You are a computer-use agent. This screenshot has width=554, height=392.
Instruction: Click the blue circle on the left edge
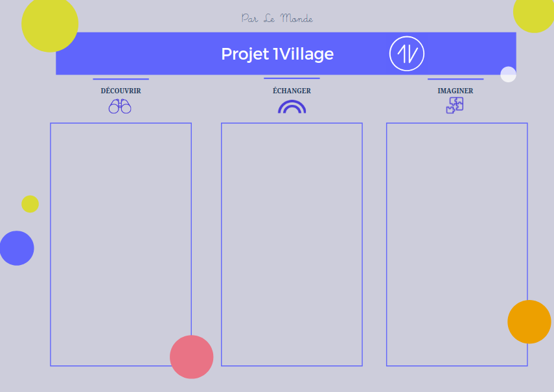pos(17,248)
